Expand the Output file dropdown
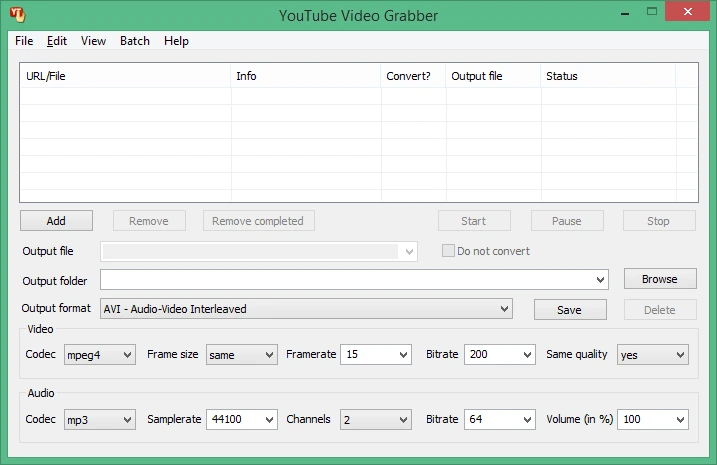717x465 pixels. coord(409,251)
